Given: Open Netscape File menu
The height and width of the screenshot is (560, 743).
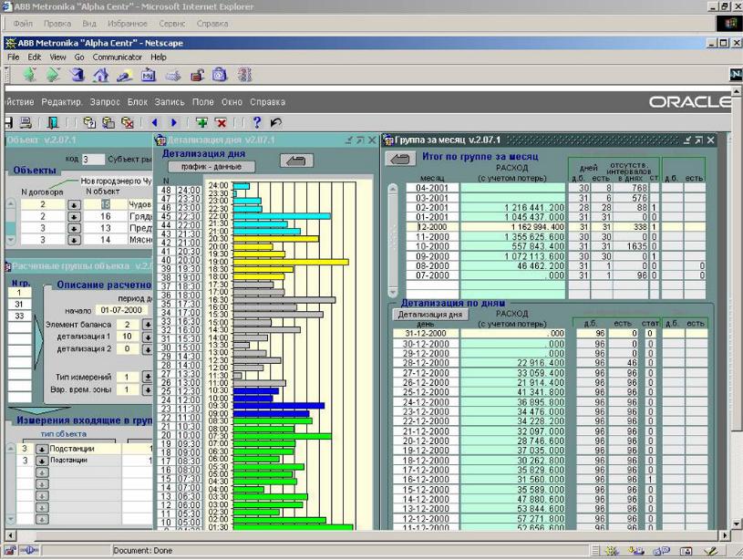Looking at the screenshot, I should click(14, 57).
